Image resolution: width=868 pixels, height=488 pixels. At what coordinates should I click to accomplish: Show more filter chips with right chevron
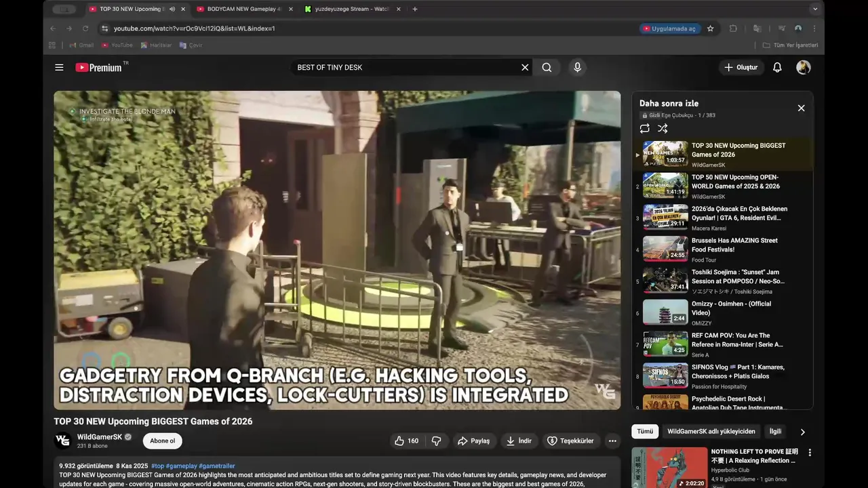tap(802, 432)
